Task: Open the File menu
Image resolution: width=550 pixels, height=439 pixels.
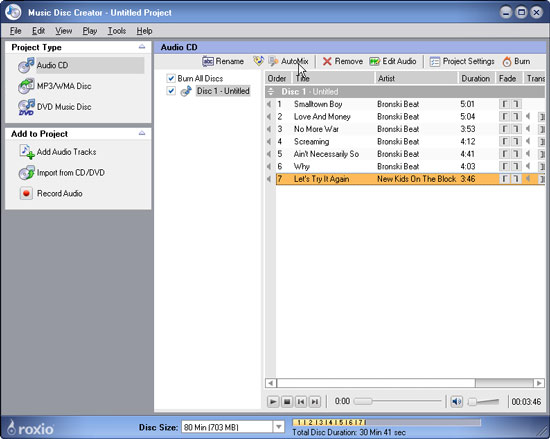Action: (x=15, y=31)
